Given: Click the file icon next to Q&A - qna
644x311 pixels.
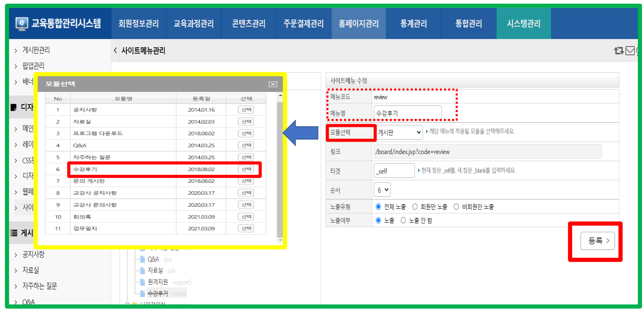Looking at the screenshot, I should pos(143,260).
